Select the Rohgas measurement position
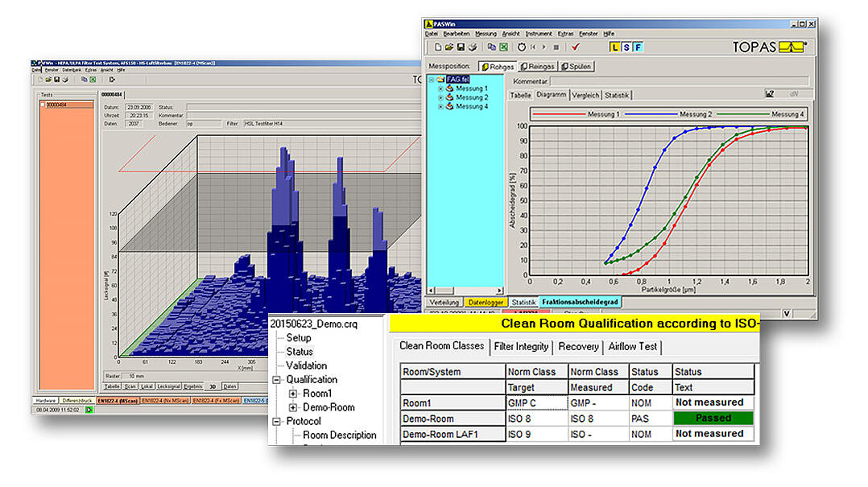The width and height of the screenshot is (868, 487). pyautogui.click(x=498, y=66)
